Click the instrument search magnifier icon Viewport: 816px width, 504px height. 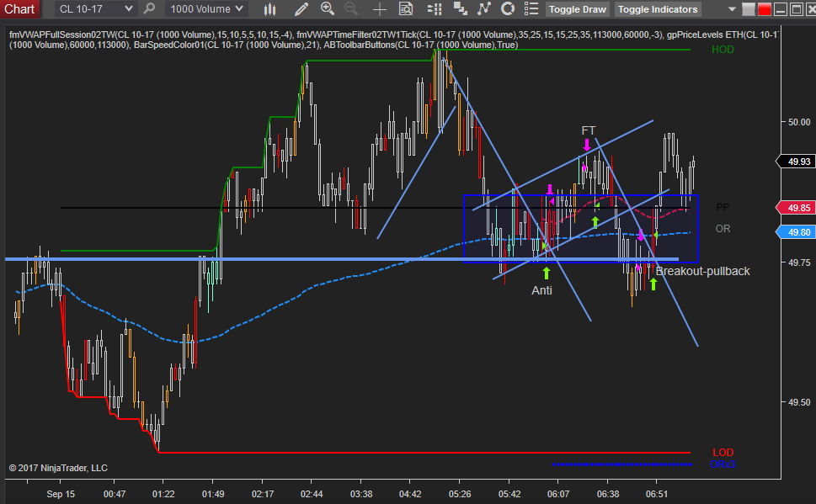click(x=149, y=9)
